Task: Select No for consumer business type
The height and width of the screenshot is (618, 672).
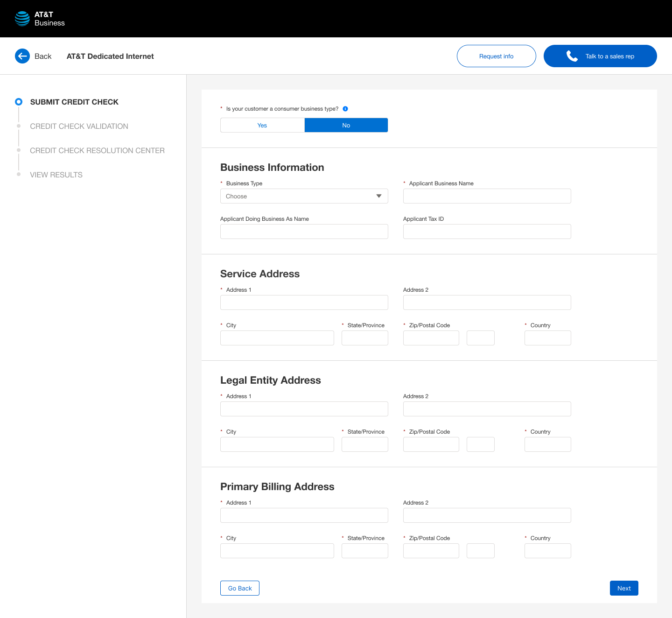Action: pos(346,125)
